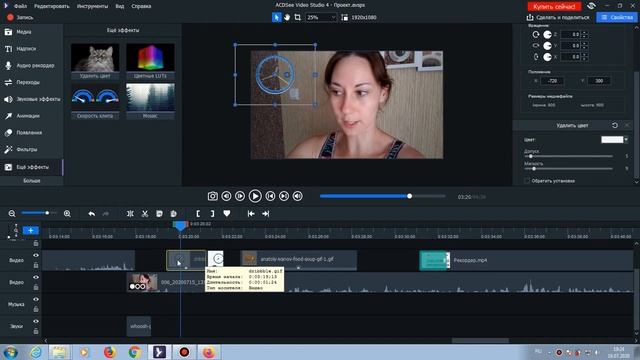Screen dimensions: 640x360
Task: Open the Вид menu
Action: 120,6
